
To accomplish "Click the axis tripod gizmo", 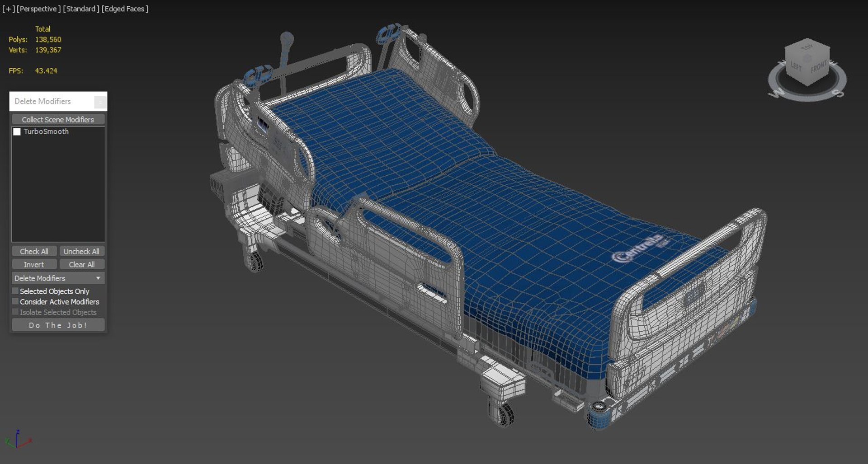I will (x=18, y=439).
